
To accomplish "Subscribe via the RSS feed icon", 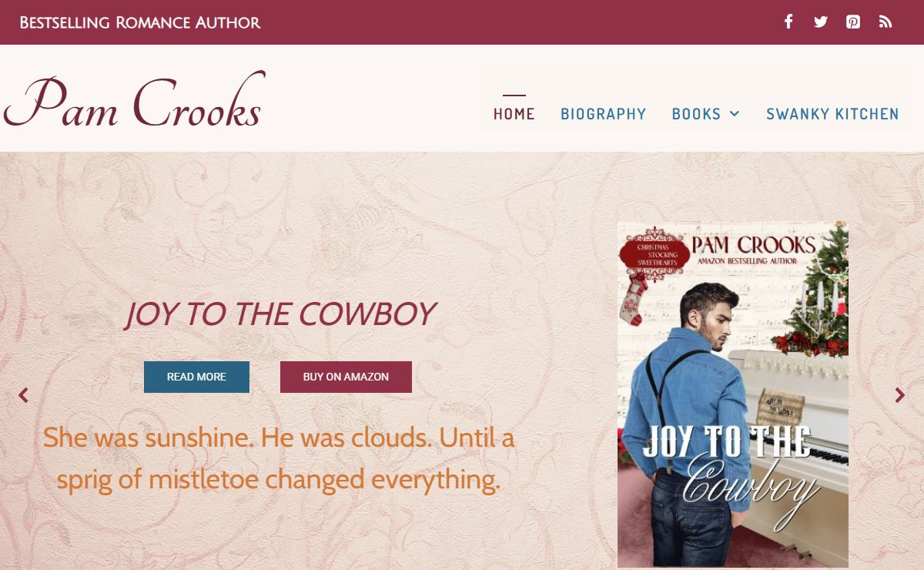I will point(885,22).
